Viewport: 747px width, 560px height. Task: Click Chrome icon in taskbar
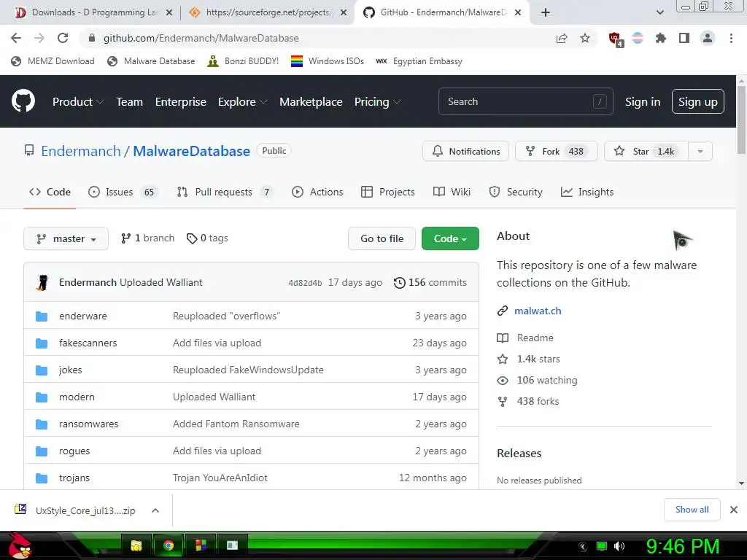coord(169,545)
